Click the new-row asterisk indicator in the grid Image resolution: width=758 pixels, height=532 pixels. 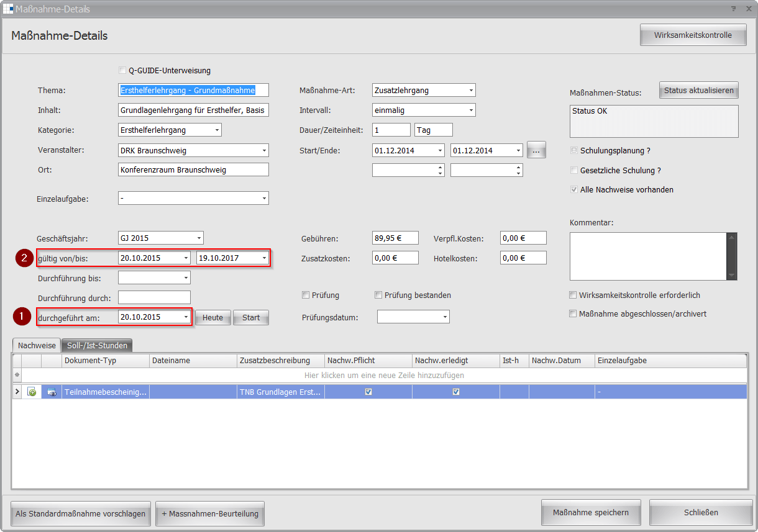[x=17, y=376]
